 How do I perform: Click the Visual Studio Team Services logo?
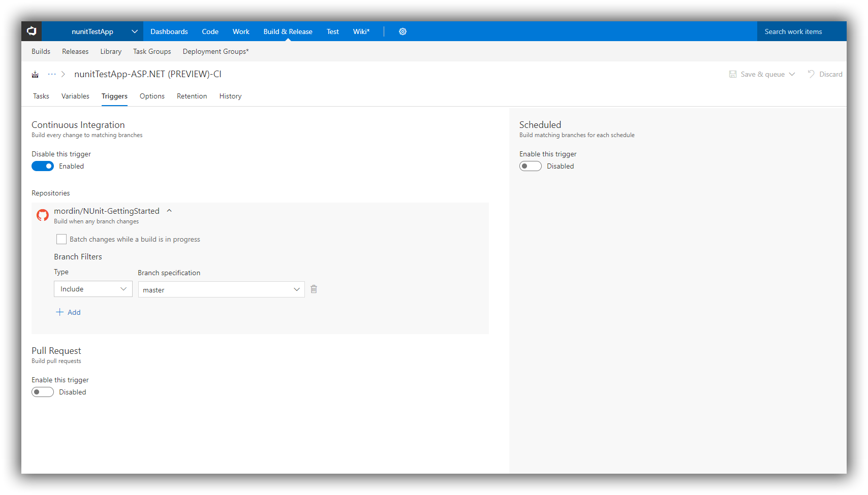click(x=32, y=31)
